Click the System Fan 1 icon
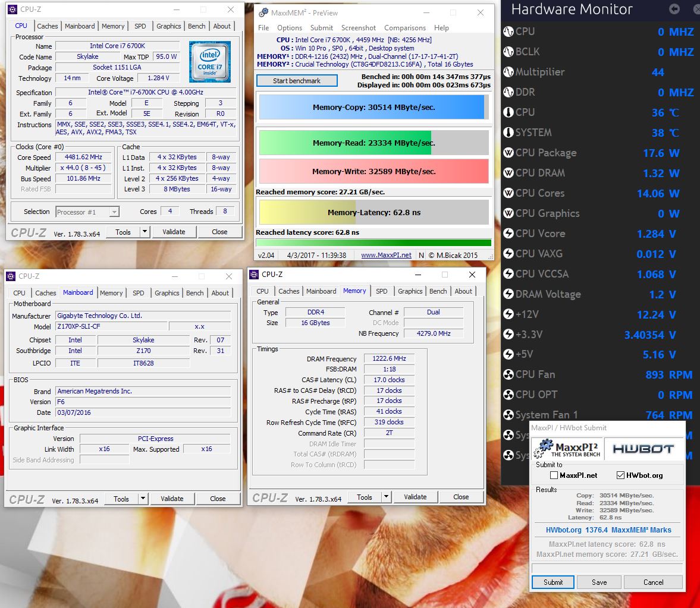 click(508, 415)
